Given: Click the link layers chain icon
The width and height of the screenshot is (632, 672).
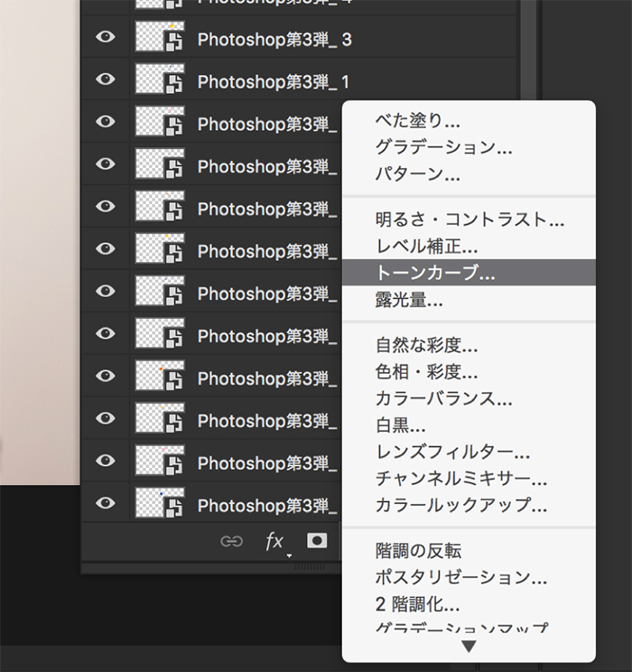Looking at the screenshot, I should [231, 542].
